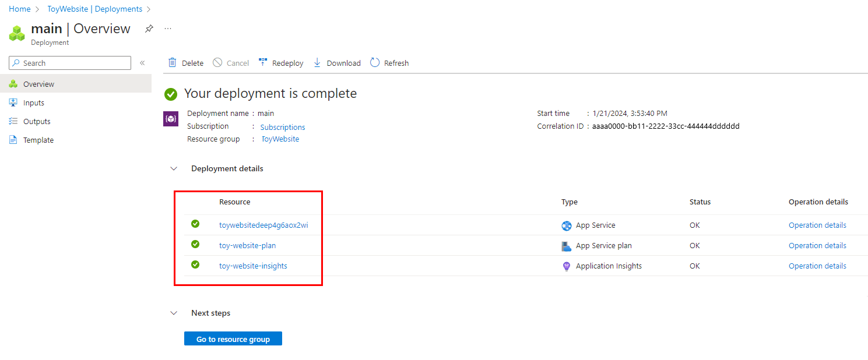Click the Download deployment icon
868x360 pixels.
pos(317,62)
